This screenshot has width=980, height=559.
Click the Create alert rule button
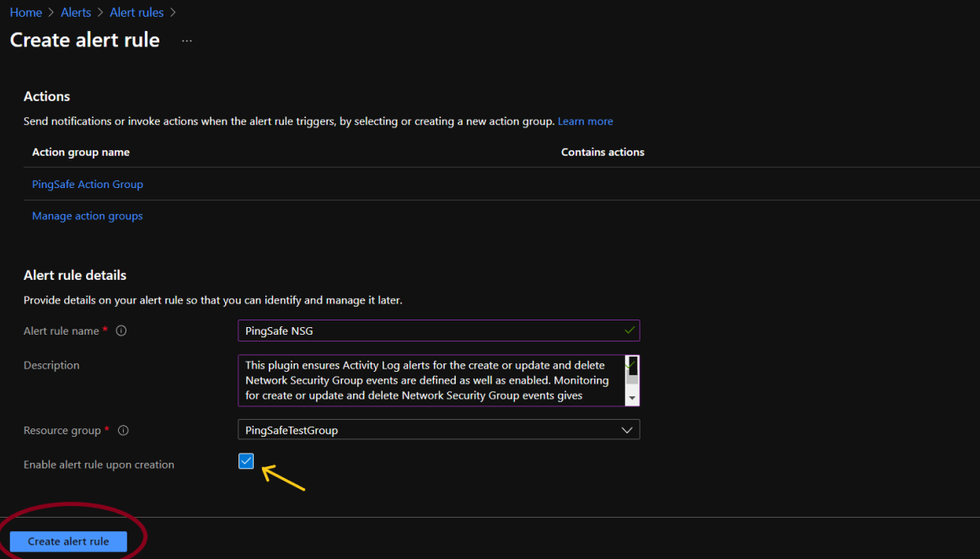point(68,541)
